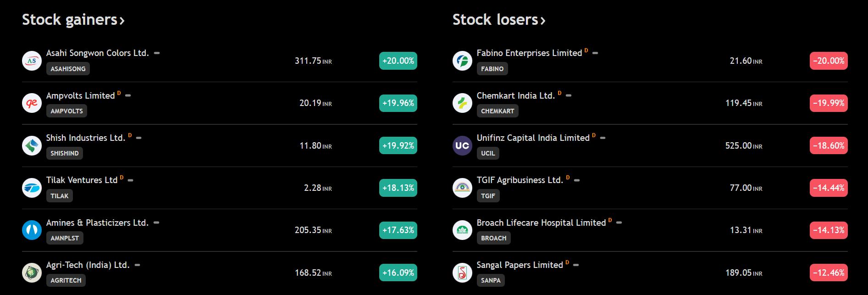Click the dash icon beside Agri-Tech (India) Ltd.
This screenshot has width=868, height=295.
(137, 265)
